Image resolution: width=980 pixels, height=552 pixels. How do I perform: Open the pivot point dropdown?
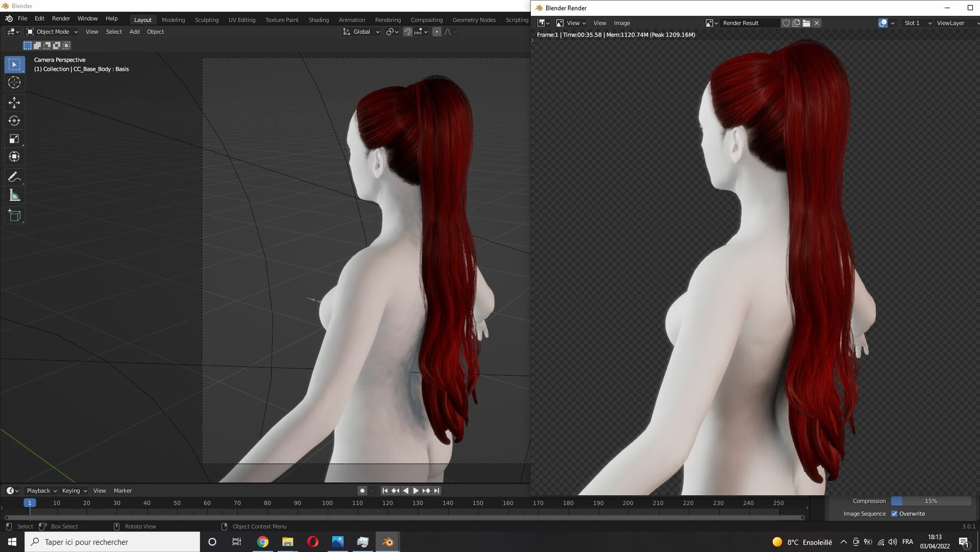[x=392, y=32]
